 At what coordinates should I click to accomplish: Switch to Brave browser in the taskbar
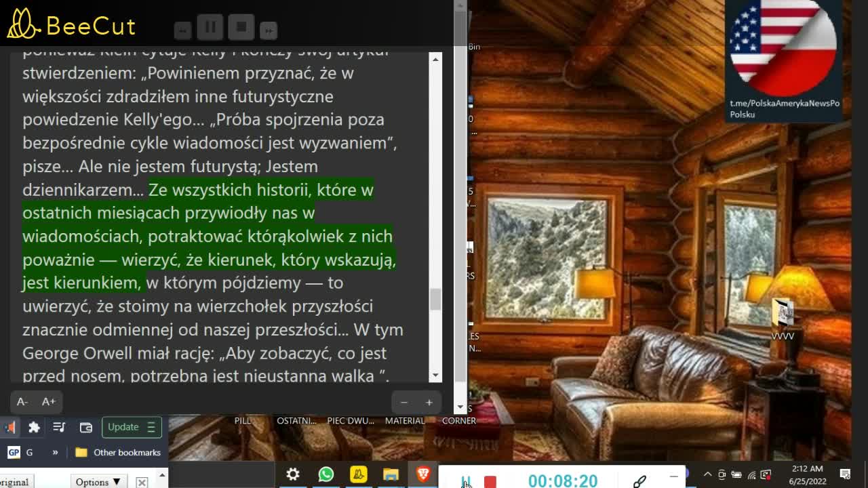[424, 474]
